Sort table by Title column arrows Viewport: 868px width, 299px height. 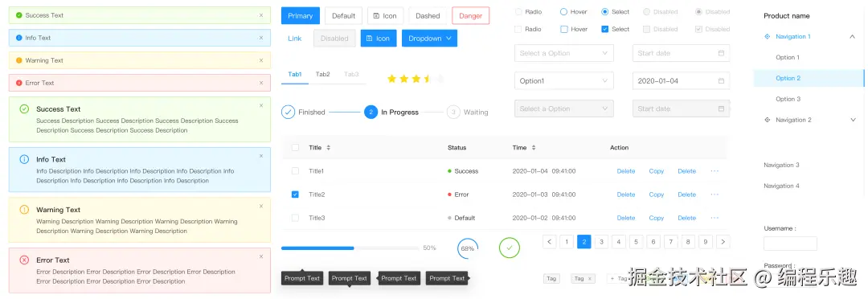coord(328,148)
